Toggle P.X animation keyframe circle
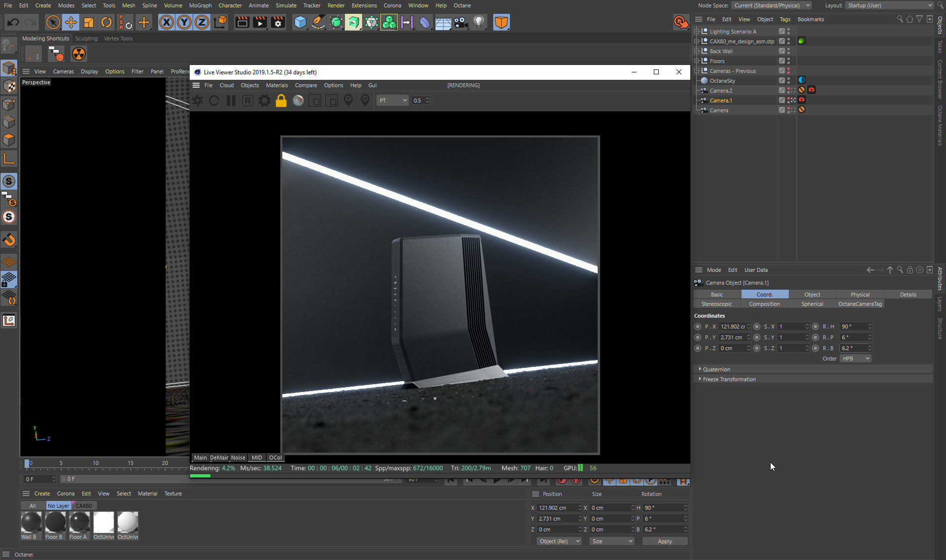The width and height of the screenshot is (946, 560). point(698,327)
